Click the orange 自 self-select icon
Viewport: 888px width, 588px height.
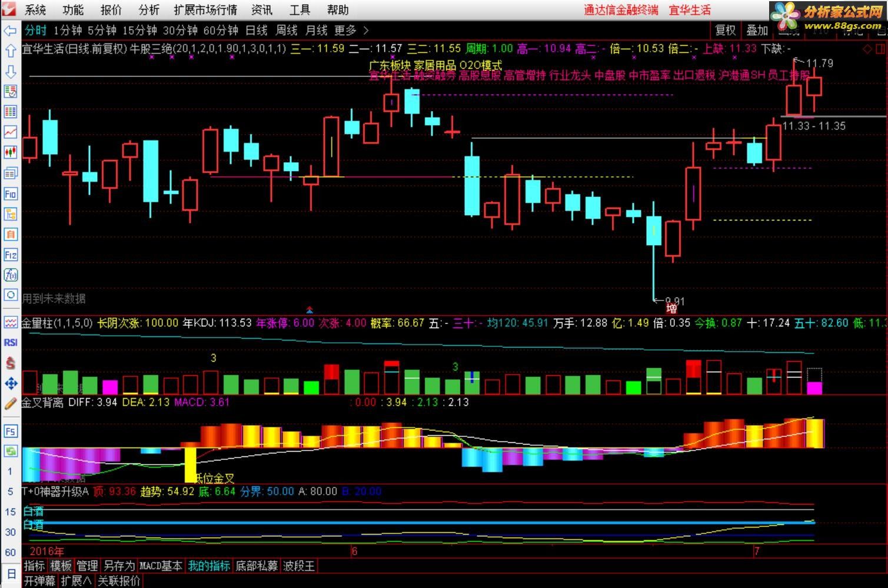[10, 234]
